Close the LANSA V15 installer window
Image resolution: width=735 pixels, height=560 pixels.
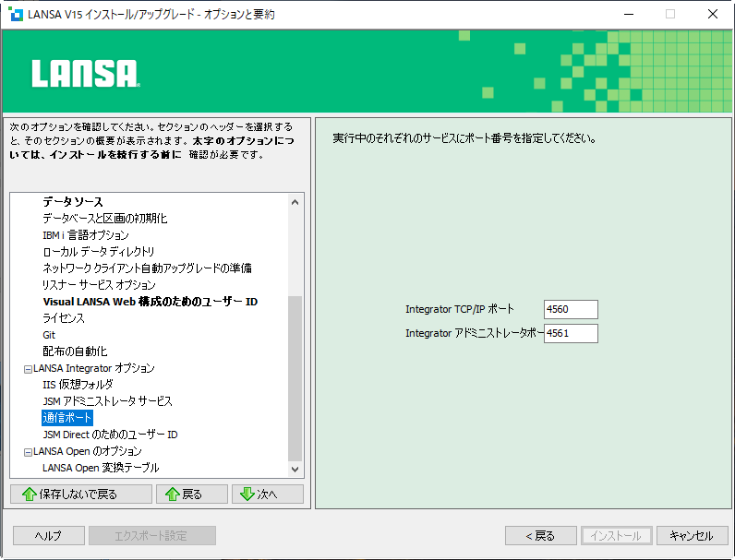pos(713,14)
